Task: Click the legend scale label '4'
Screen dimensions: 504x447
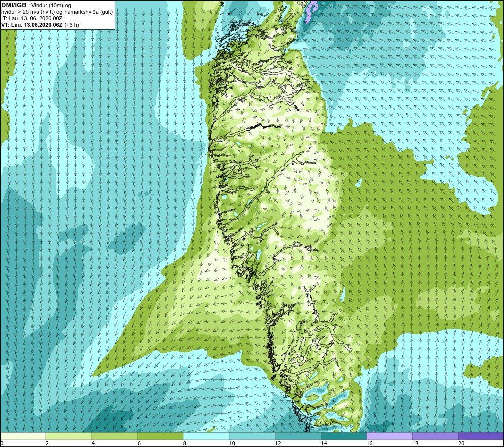Action: (x=93, y=443)
